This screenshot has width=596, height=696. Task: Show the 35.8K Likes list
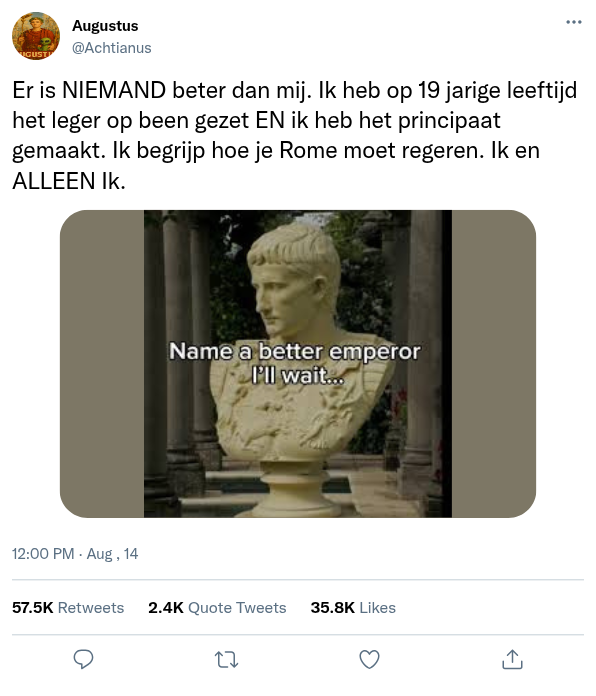(353, 607)
